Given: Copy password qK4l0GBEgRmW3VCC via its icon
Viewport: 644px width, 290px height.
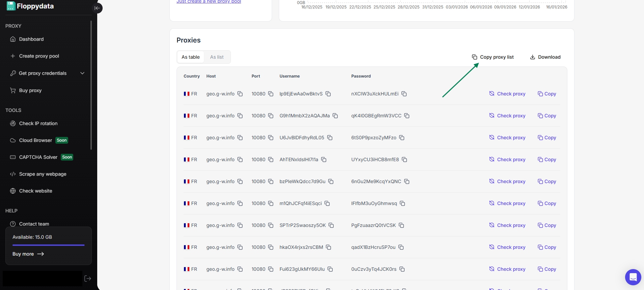Looking at the screenshot, I should (x=407, y=116).
